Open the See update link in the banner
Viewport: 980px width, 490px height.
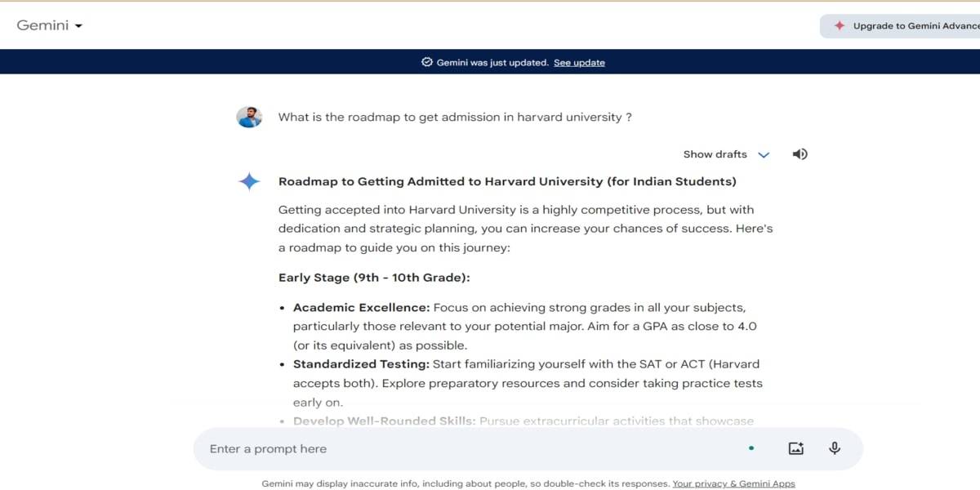(x=579, y=62)
